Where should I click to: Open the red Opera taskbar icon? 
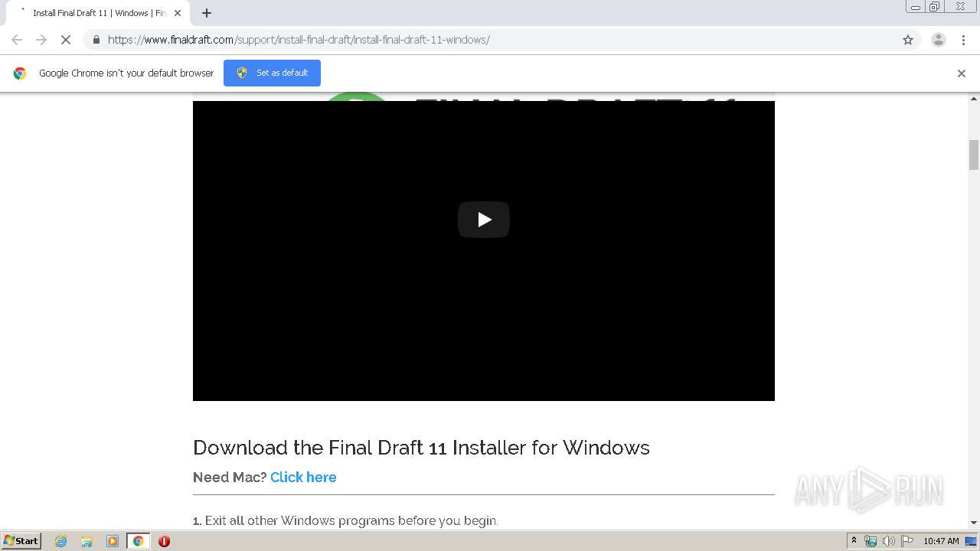164,541
